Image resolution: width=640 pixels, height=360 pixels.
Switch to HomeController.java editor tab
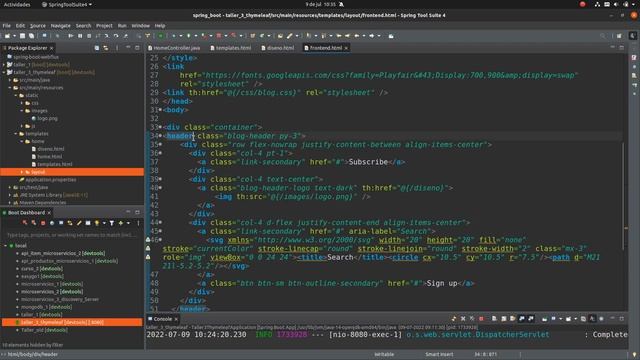coord(174,48)
